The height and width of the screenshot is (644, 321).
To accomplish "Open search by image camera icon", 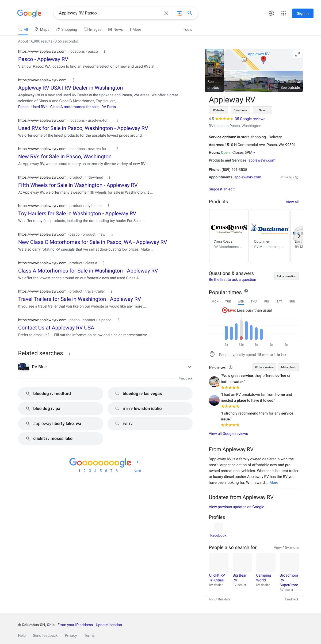I will coord(179,13).
